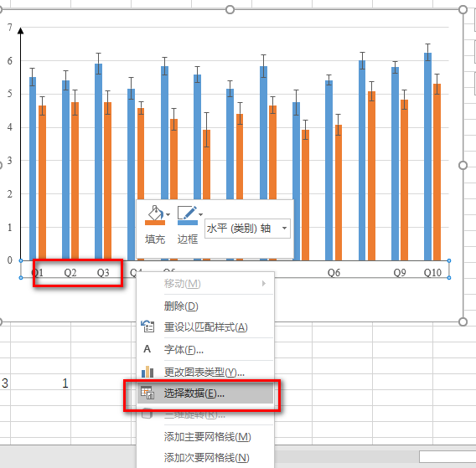Click the chart bottom-right corner handle
Screen dimensions: 476x468
(x=463, y=321)
